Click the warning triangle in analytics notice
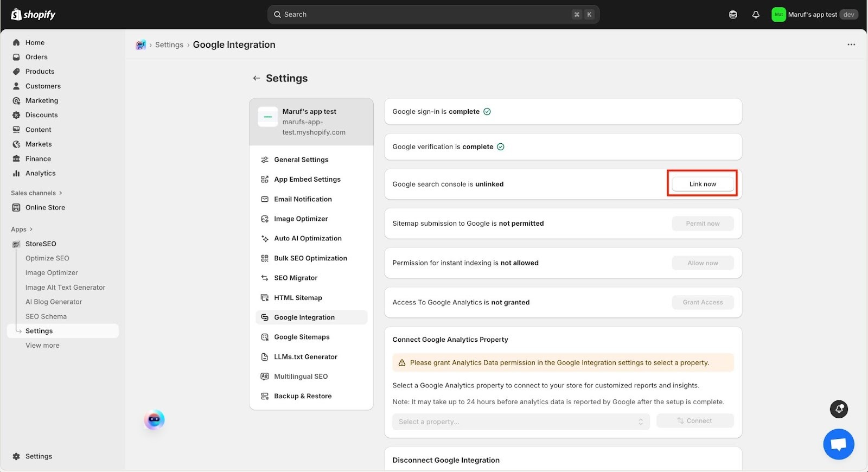Image resolution: width=868 pixels, height=472 pixels. click(x=402, y=363)
